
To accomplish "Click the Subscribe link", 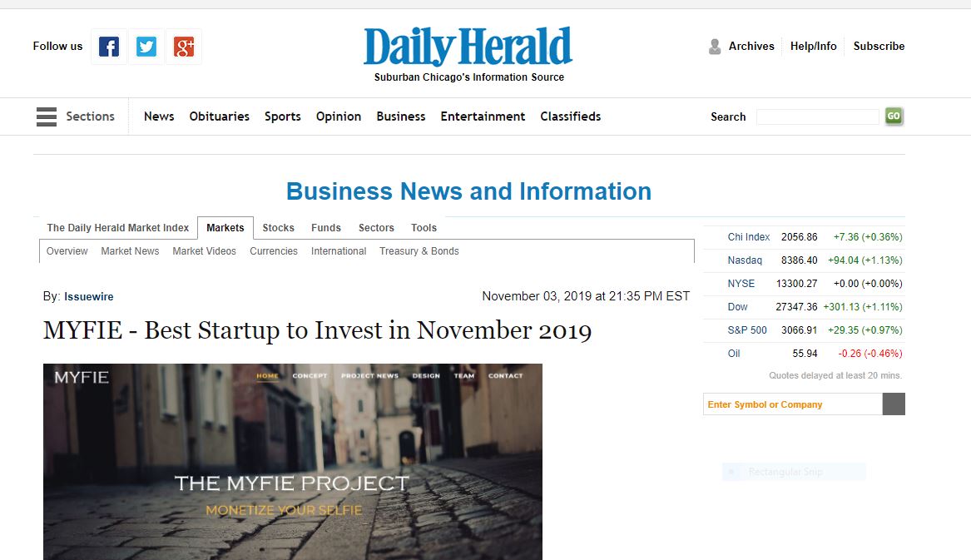I will tap(879, 47).
